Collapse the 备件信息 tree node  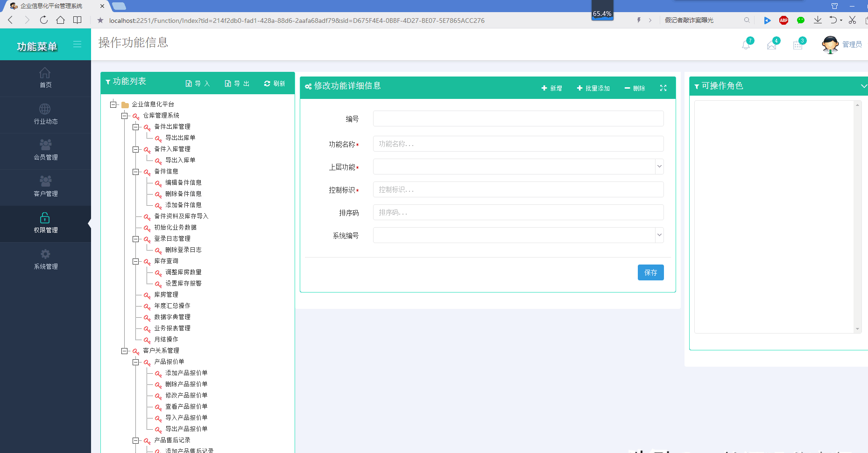click(135, 172)
